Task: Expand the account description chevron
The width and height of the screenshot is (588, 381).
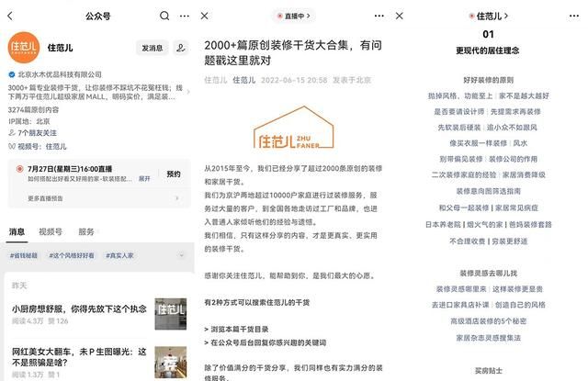Action: pyautogui.click(x=188, y=92)
